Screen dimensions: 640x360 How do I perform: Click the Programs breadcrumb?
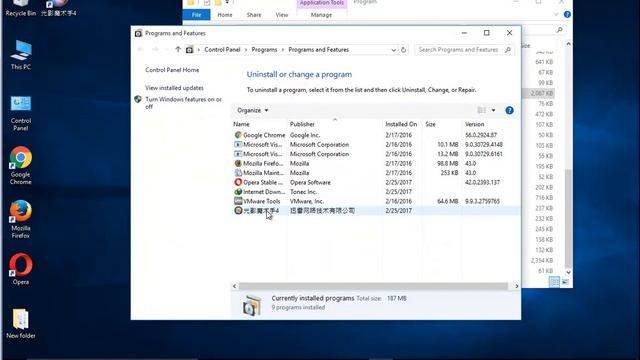(264, 50)
